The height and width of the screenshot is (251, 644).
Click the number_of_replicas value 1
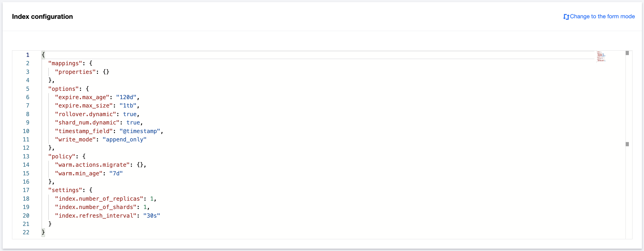152,199
